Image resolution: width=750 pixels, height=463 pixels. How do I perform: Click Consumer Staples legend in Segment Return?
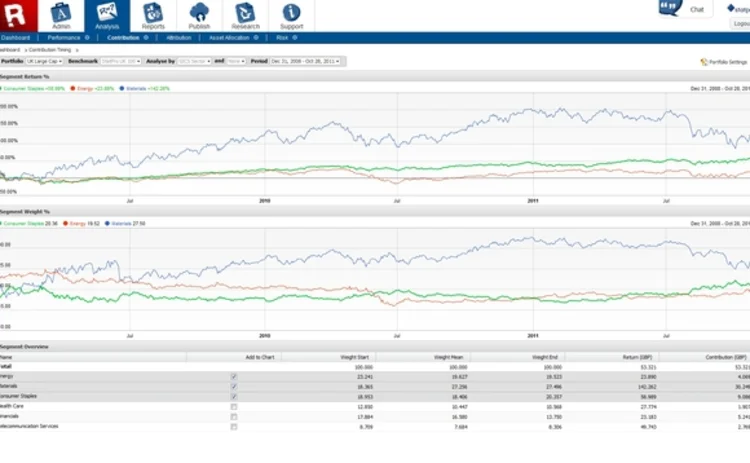pyautogui.click(x=33, y=88)
